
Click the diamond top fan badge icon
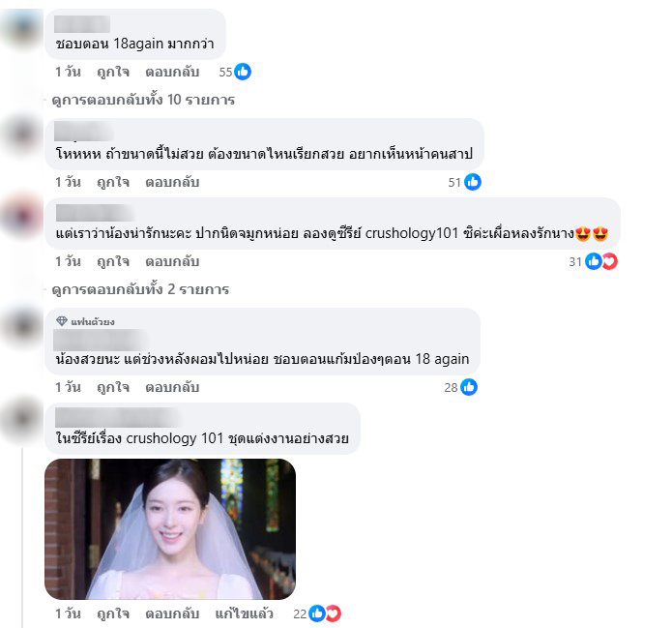tap(62, 321)
